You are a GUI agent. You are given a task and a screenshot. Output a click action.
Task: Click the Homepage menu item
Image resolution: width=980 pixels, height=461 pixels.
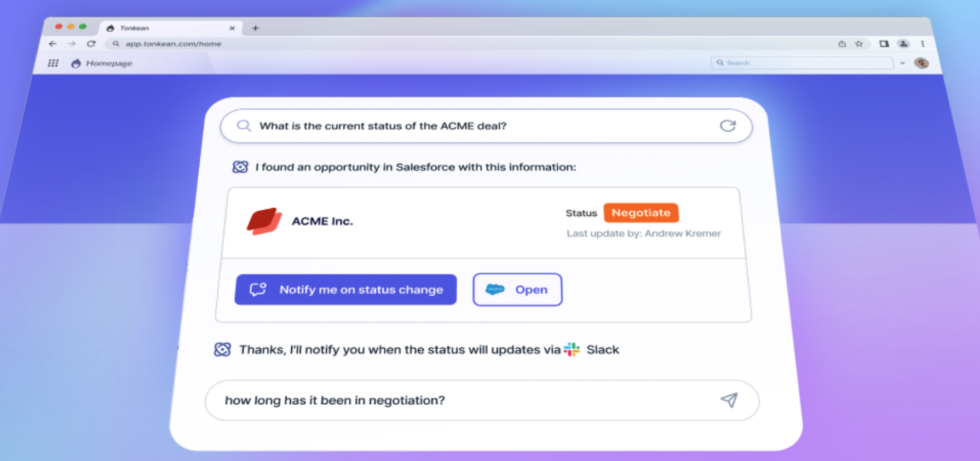pyautogui.click(x=108, y=62)
